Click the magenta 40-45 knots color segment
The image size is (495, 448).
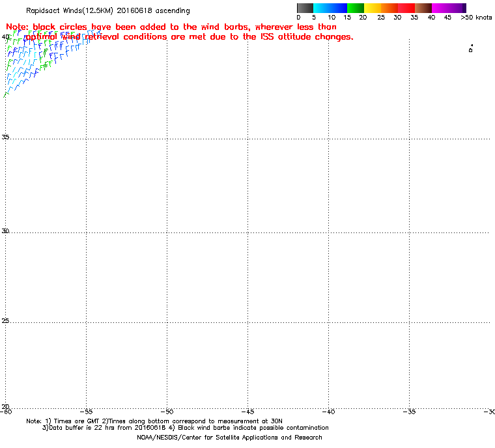pyautogui.click(x=440, y=8)
